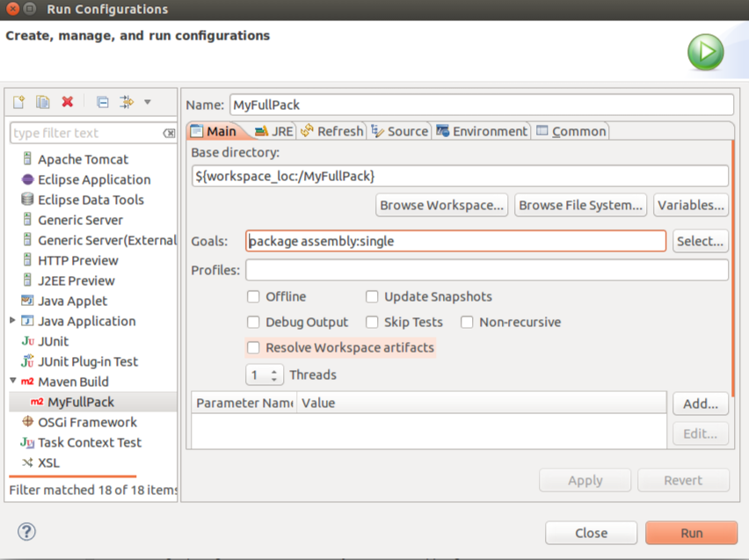The image size is (749, 560).
Task: Click the Browse Workspace button
Action: point(441,205)
